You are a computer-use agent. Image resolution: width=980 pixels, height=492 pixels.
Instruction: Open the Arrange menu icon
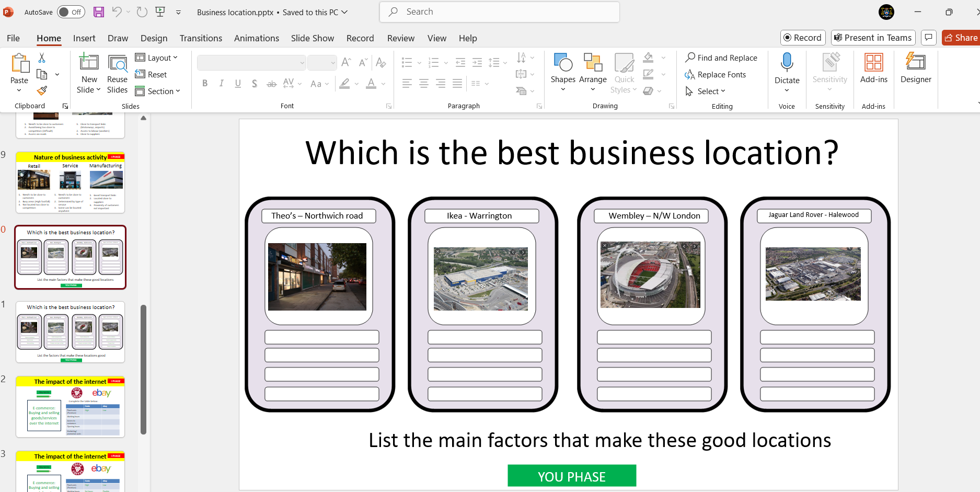coord(593,63)
